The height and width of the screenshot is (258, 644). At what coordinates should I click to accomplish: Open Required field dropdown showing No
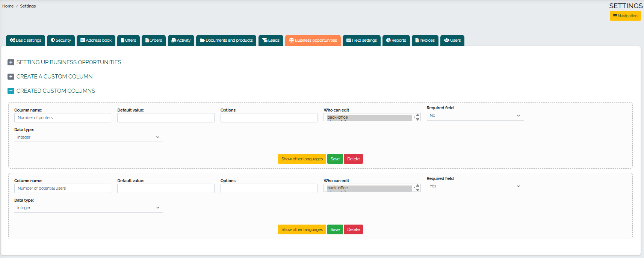(x=475, y=116)
